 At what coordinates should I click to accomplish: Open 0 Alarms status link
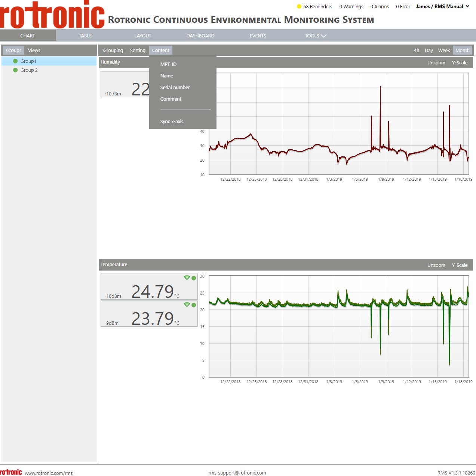pos(380,7)
